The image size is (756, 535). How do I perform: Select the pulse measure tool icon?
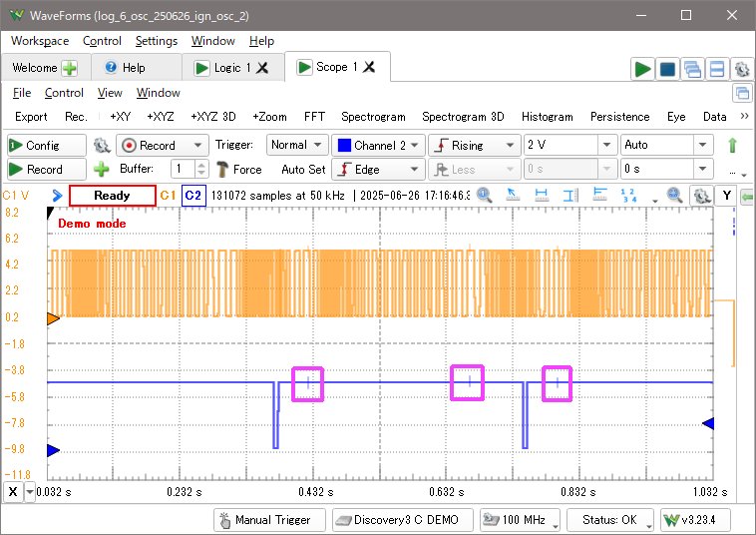point(599,195)
